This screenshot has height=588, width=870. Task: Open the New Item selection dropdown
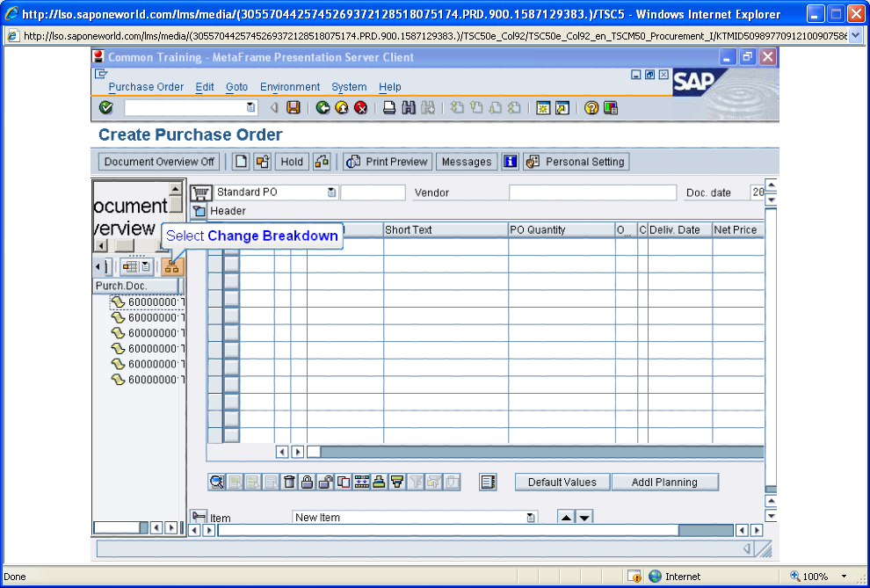[x=531, y=518]
